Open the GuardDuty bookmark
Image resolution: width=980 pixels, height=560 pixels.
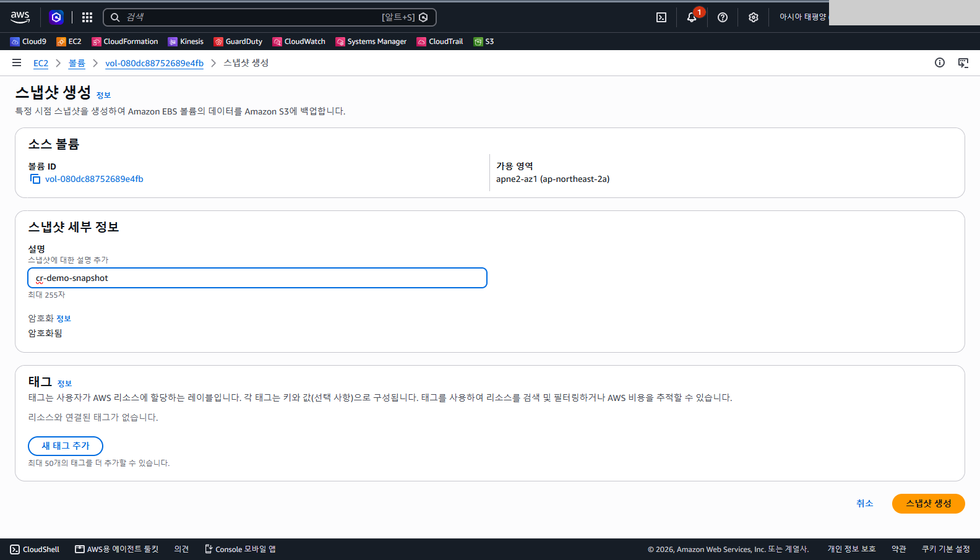(x=238, y=41)
